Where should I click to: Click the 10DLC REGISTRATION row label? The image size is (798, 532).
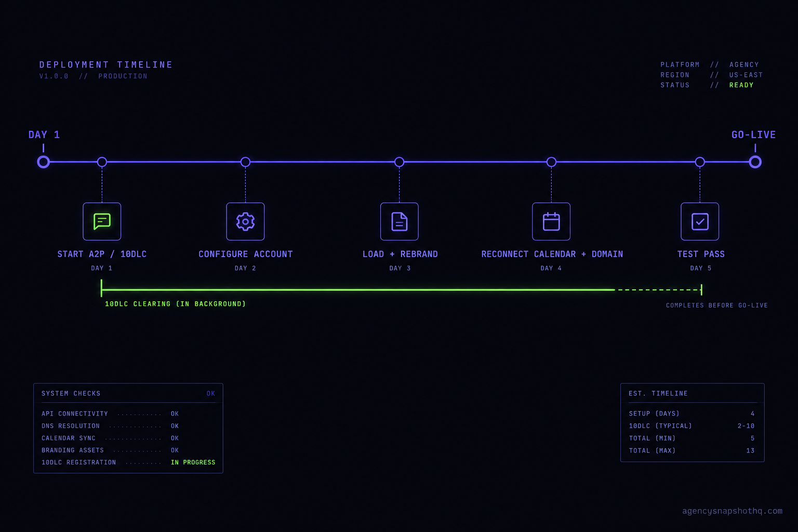click(x=79, y=462)
